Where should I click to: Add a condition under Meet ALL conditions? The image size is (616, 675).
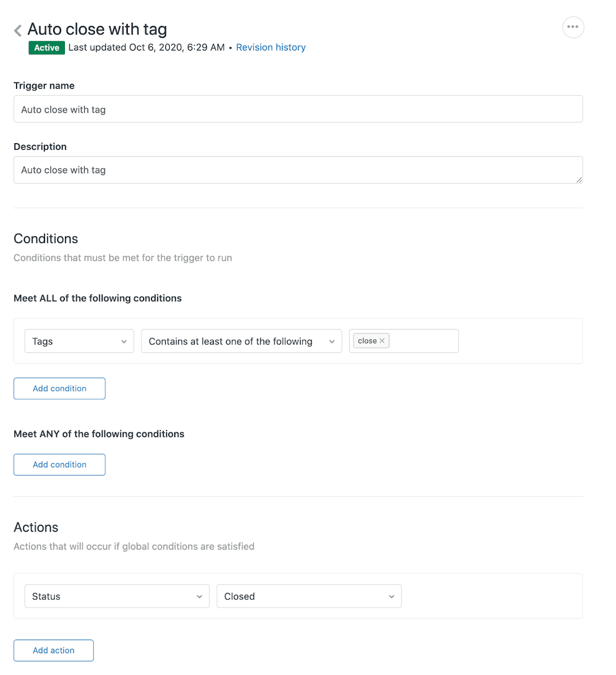pyautogui.click(x=59, y=388)
